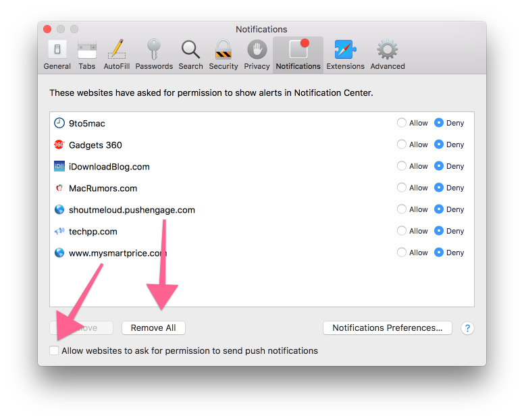Select the Gadgets 360 row name
This screenshot has width=524, height=420.
[95, 145]
